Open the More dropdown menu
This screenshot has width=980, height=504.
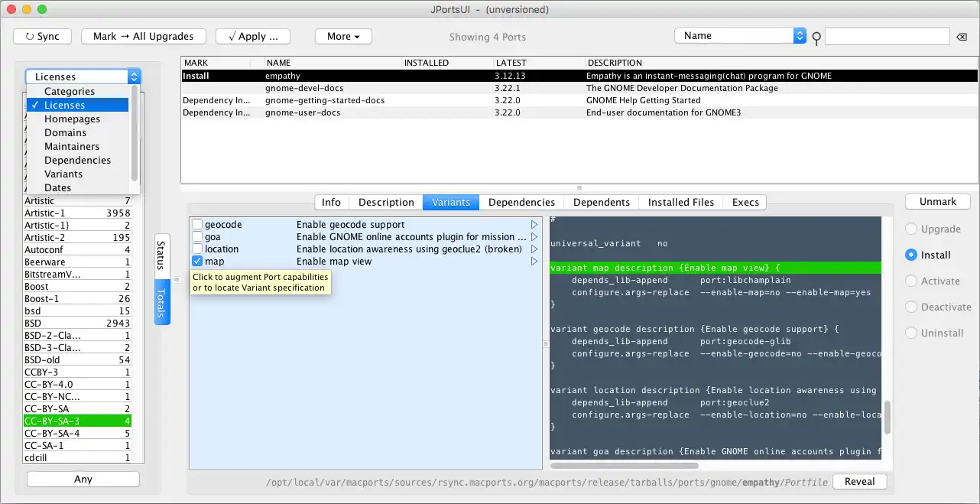pos(343,36)
